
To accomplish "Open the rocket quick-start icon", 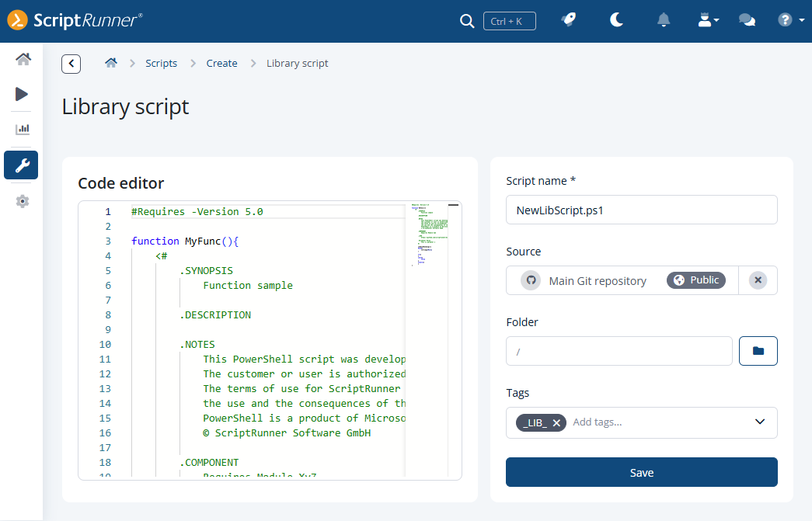I will [569, 20].
